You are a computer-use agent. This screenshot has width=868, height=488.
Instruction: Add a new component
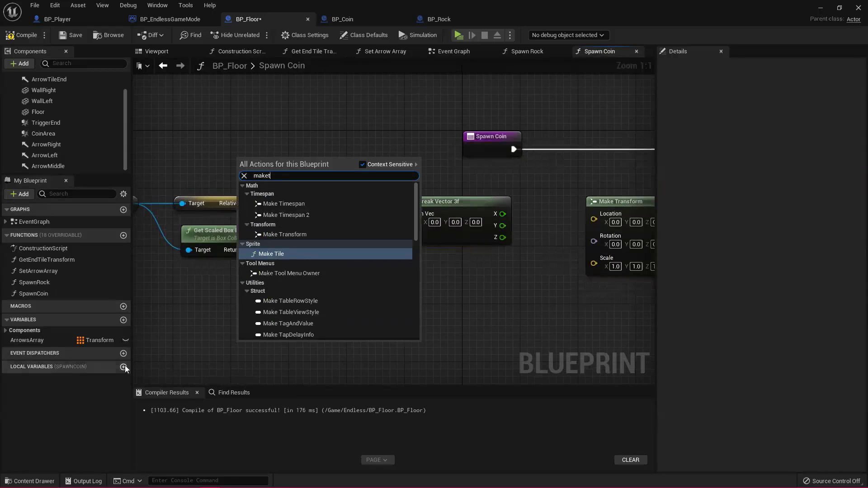(x=19, y=64)
